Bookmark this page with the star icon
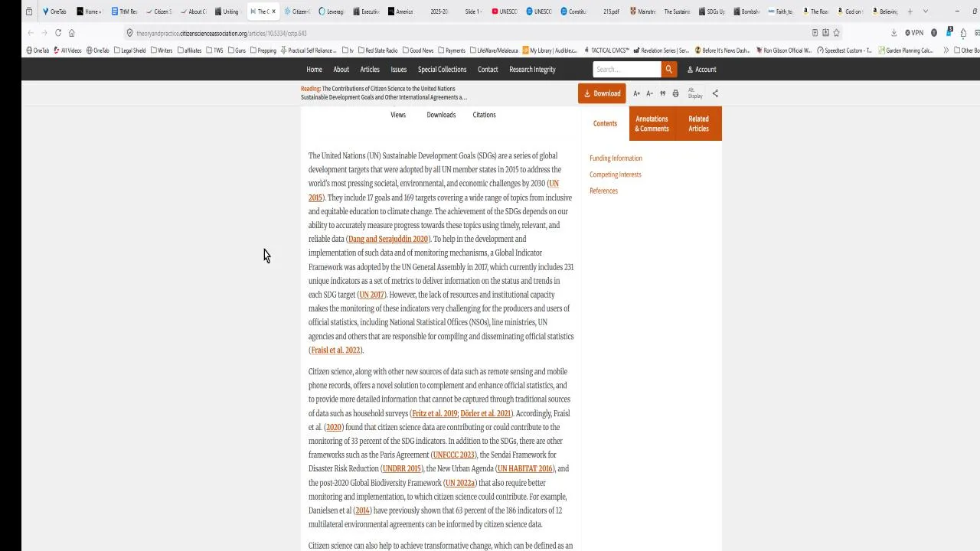Viewport: 980px width, 551px height. (x=836, y=33)
